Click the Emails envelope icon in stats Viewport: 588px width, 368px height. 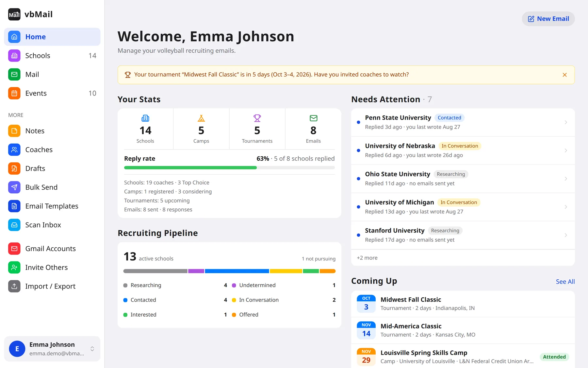[x=313, y=118]
